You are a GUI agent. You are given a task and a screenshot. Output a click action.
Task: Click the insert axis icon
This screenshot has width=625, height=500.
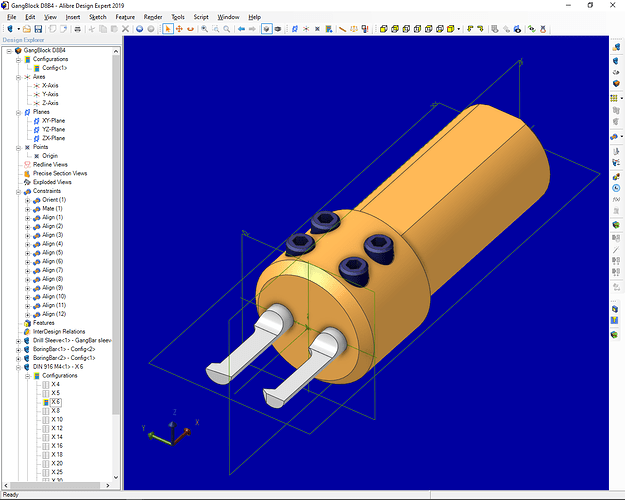pyautogui.click(x=306, y=29)
